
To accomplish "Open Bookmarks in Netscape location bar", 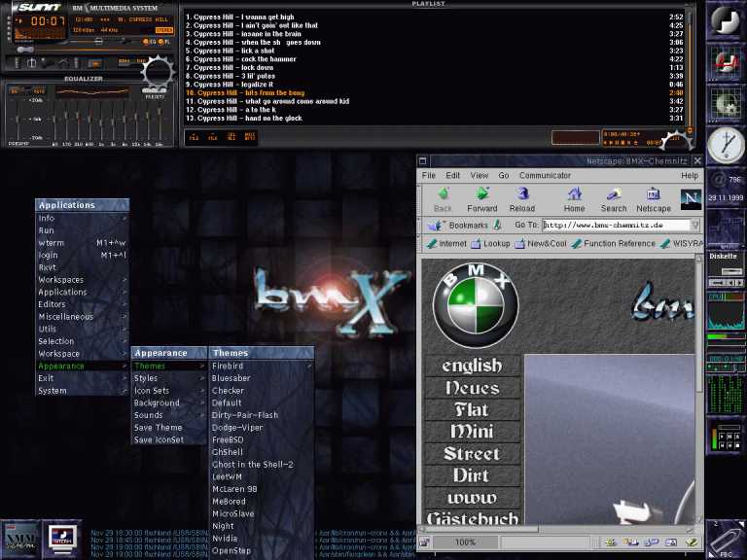I will point(457,226).
